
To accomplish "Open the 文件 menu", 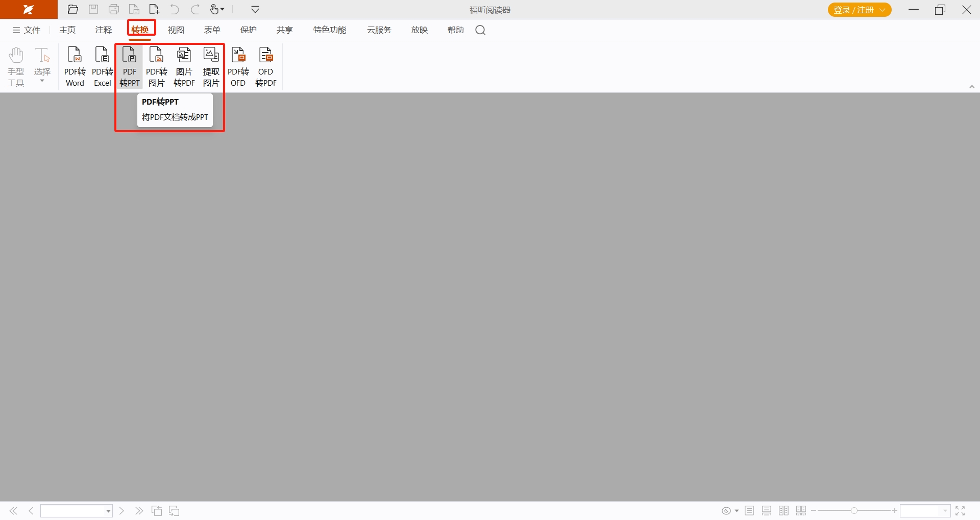I will click(27, 30).
